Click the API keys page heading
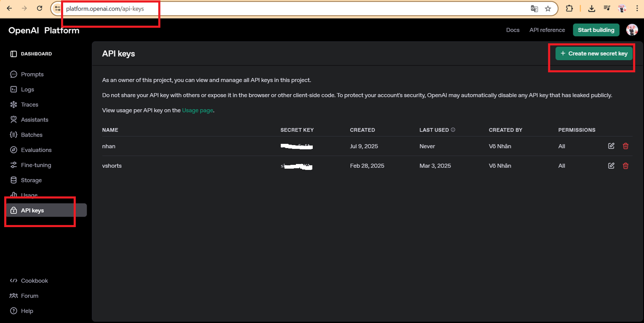Image resolution: width=644 pixels, height=323 pixels. click(x=119, y=53)
